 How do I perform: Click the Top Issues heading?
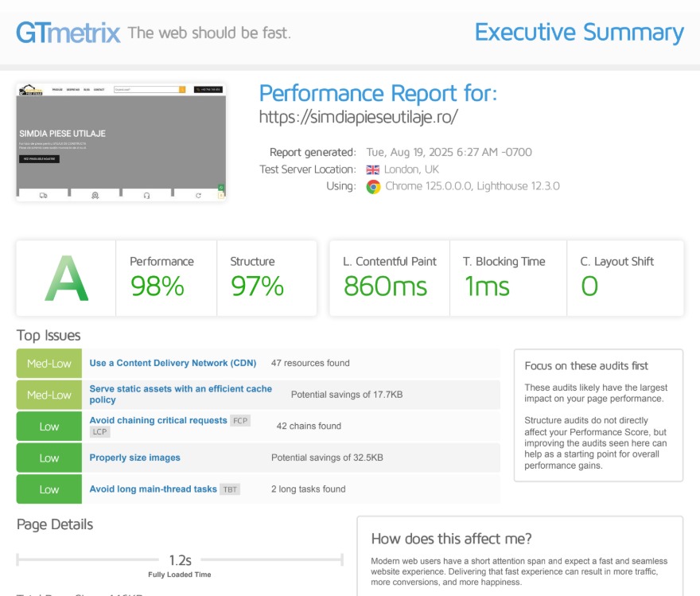click(x=49, y=335)
